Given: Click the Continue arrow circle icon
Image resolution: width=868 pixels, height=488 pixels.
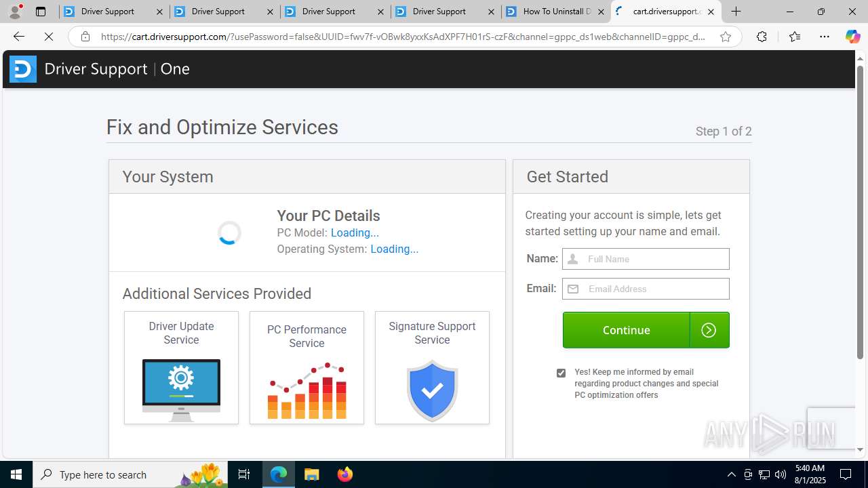Looking at the screenshot, I should (x=709, y=330).
